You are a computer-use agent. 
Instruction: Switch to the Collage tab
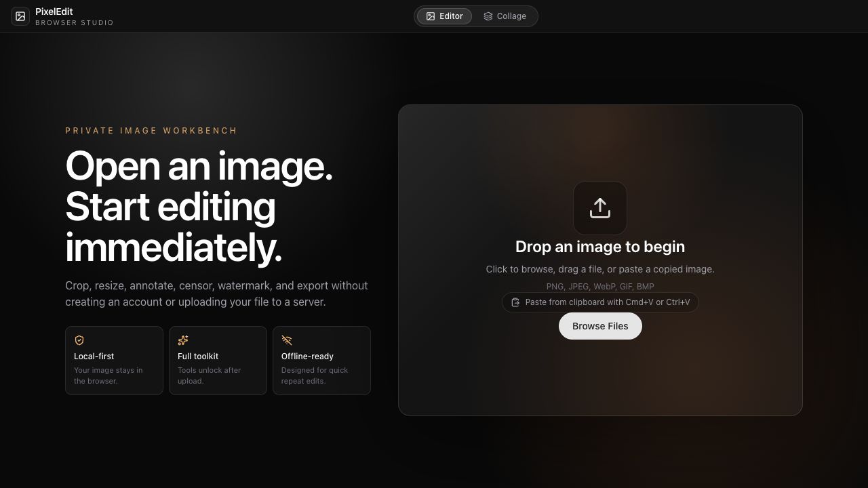tap(505, 16)
